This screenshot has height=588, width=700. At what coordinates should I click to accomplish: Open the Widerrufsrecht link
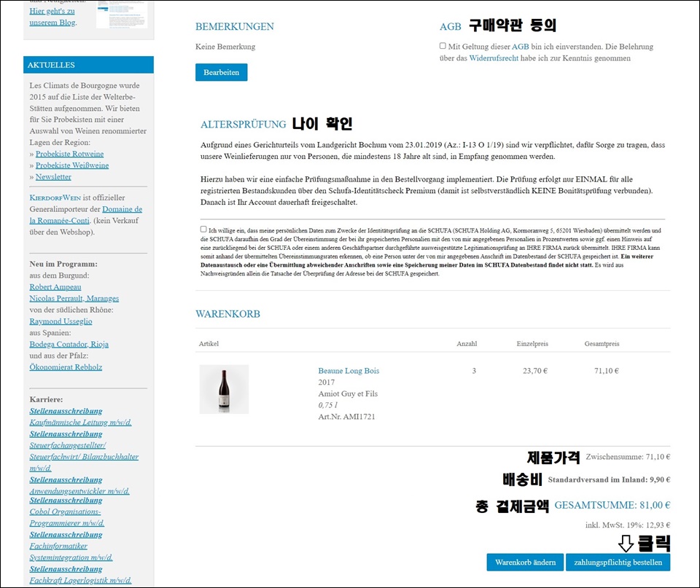coord(494,58)
